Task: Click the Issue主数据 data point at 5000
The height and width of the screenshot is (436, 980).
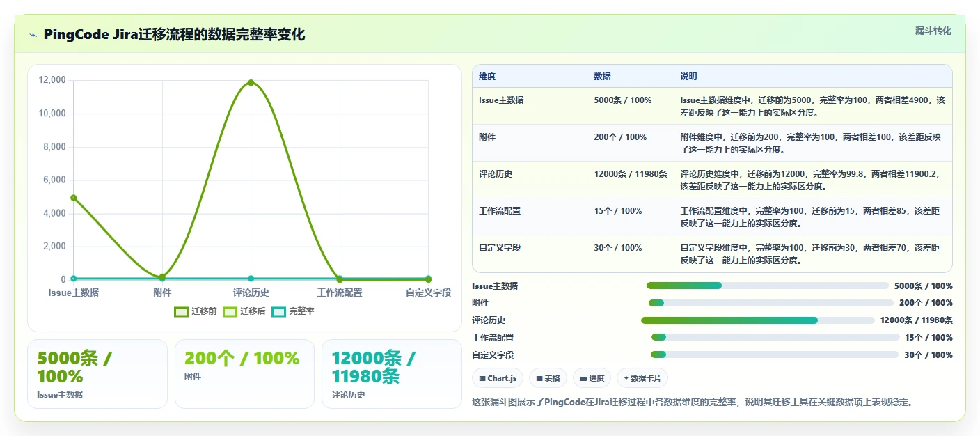Action: (73, 198)
